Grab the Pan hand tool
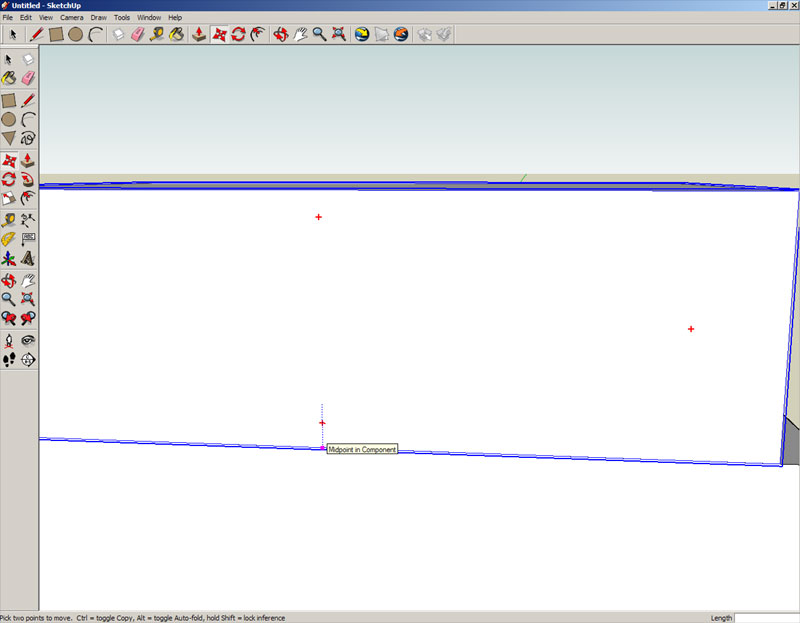 tap(299, 33)
